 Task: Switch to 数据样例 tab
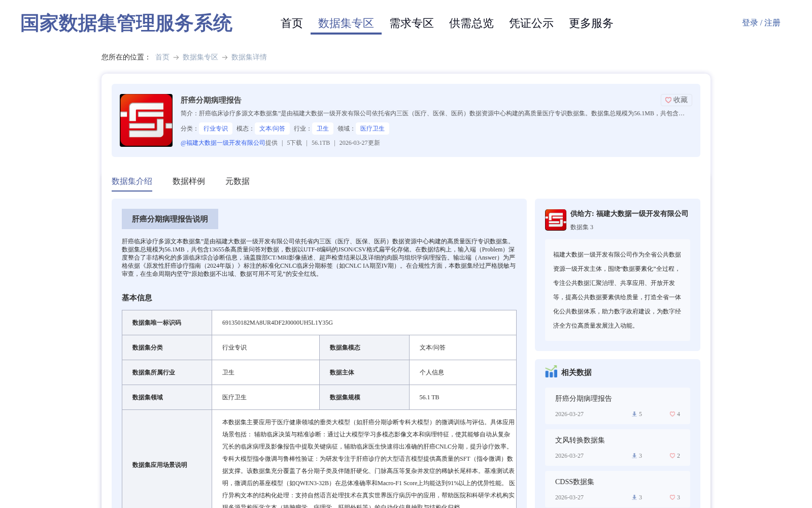point(189,181)
